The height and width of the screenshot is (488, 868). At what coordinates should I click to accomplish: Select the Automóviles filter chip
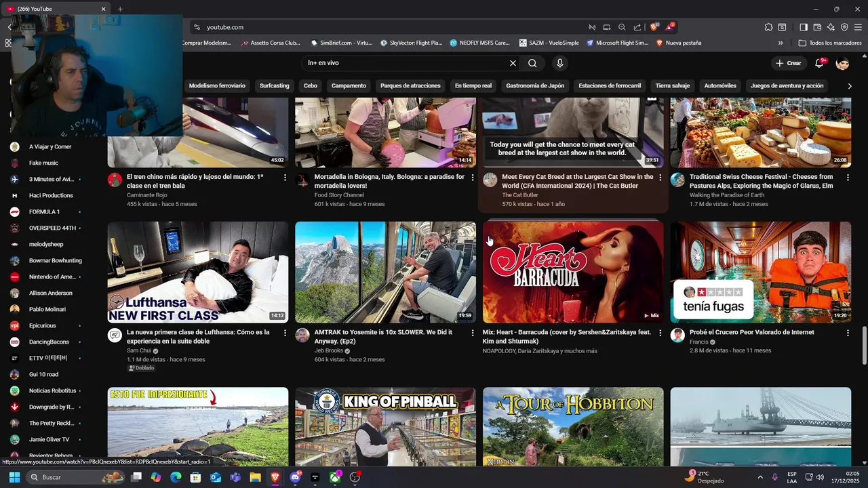click(720, 86)
